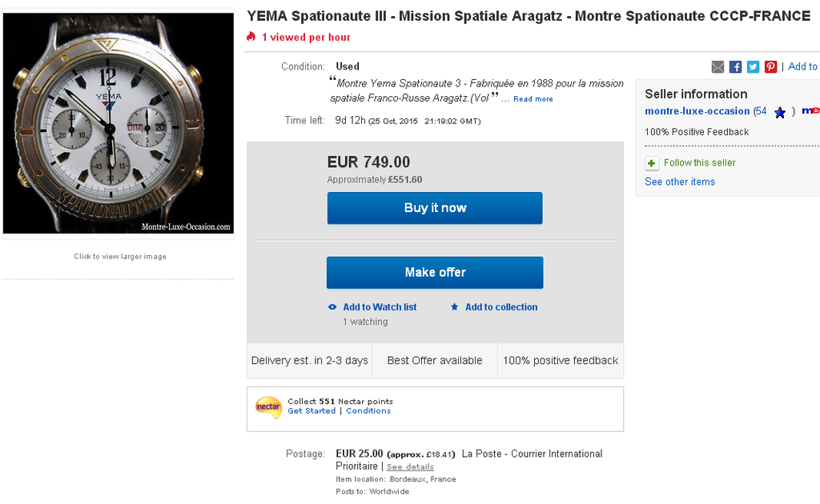
Task: Enlarge the YEMA watch thumbnail image
Action: click(x=119, y=125)
